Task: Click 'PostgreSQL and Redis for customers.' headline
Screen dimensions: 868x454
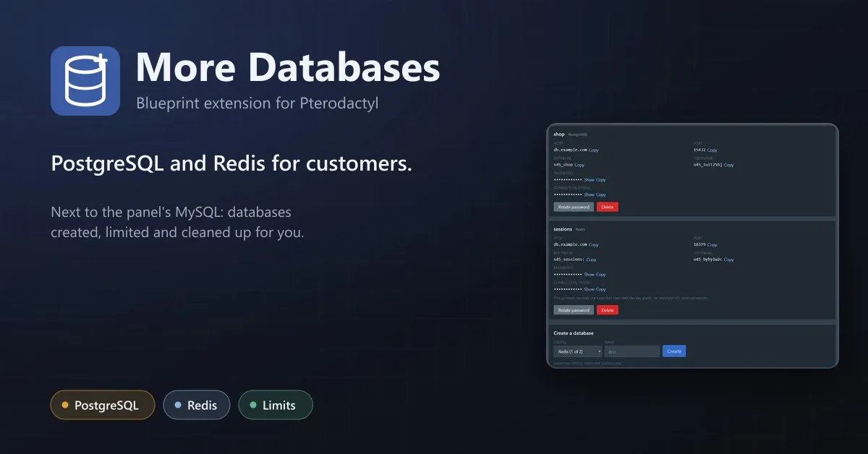Action: (231, 164)
